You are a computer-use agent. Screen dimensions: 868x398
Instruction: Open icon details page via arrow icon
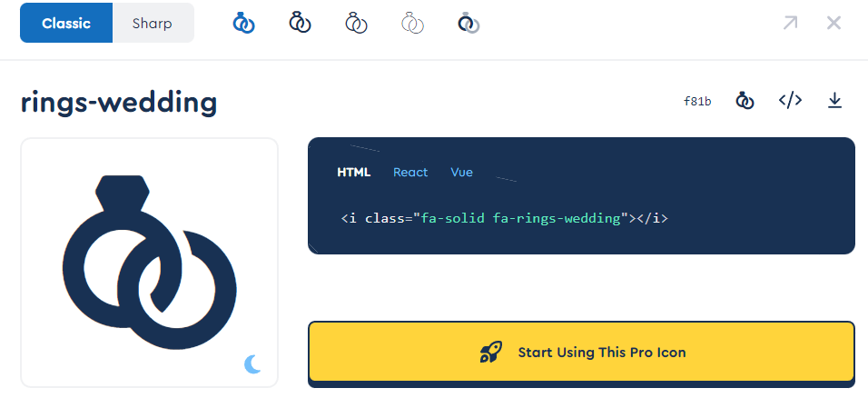tap(790, 24)
